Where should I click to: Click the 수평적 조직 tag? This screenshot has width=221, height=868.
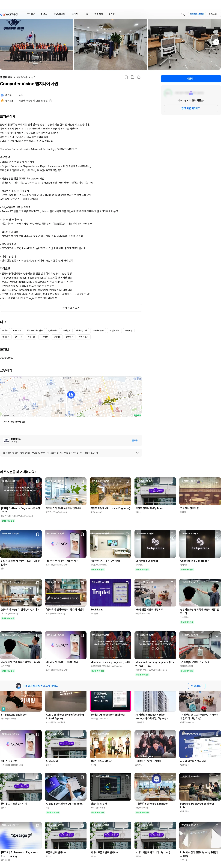84,337
